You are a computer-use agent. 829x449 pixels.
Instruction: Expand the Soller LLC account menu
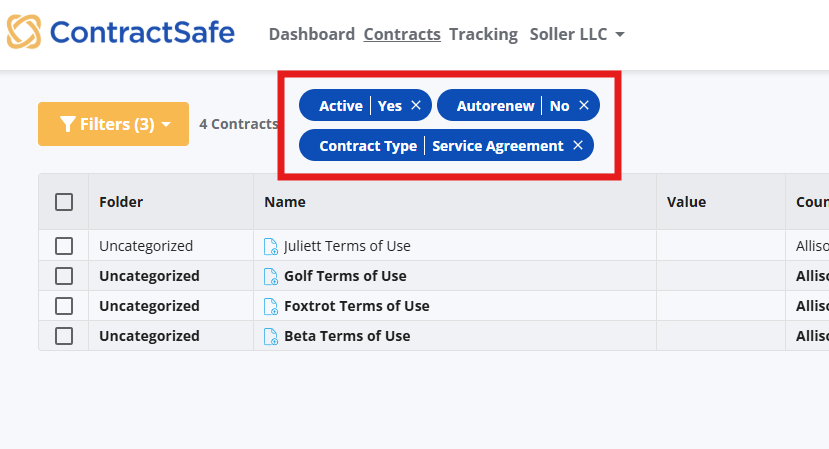[576, 34]
